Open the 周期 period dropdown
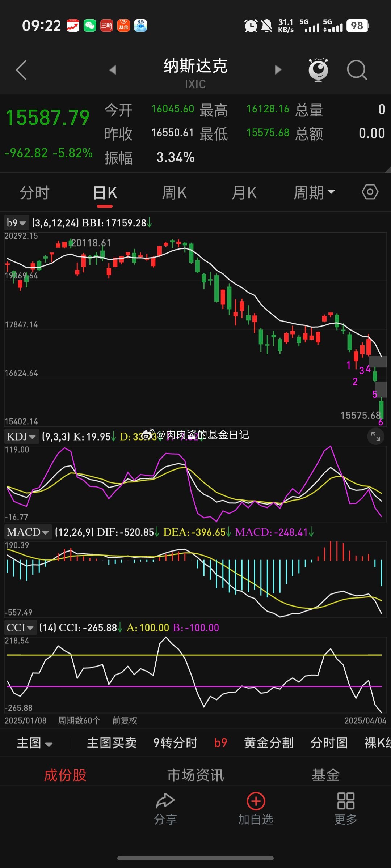Screen dimensions: 391x868 coord(314,192)
